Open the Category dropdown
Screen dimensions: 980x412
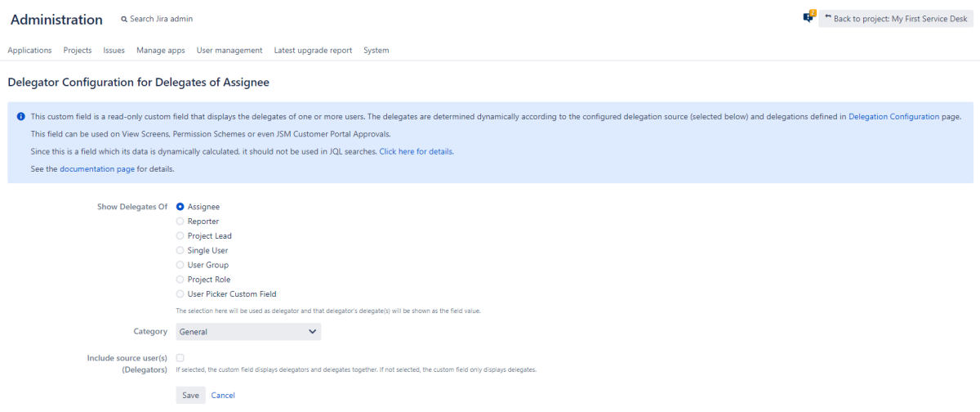tap(248, 332)
